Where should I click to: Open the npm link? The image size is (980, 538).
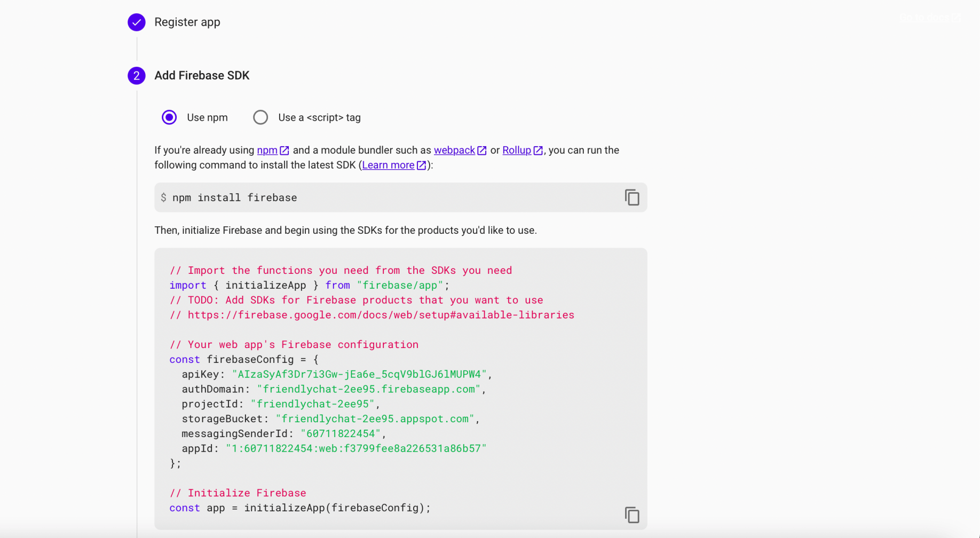pyautogui.click(x=267, y=151)
